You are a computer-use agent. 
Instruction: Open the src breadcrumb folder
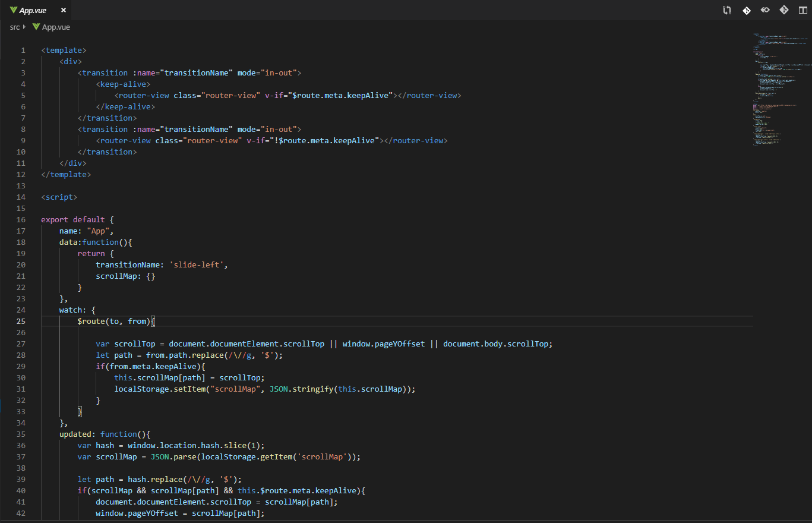(x=14, y=27)
